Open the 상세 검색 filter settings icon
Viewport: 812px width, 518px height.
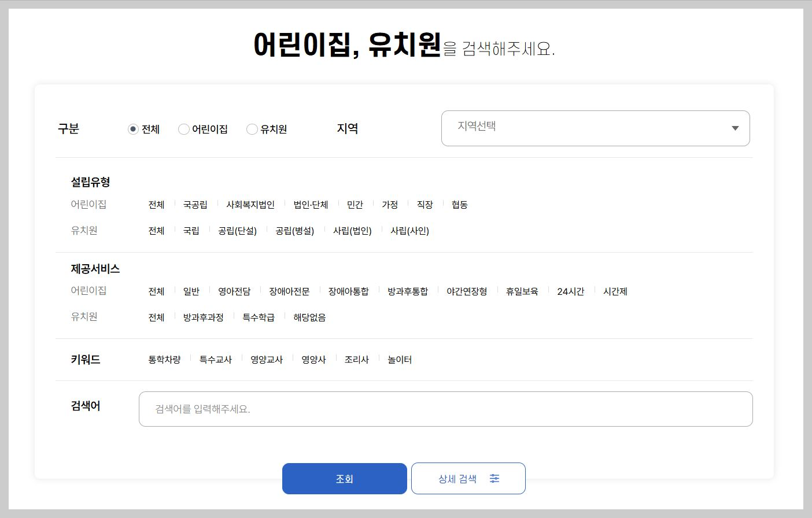[x=494, y=478]
